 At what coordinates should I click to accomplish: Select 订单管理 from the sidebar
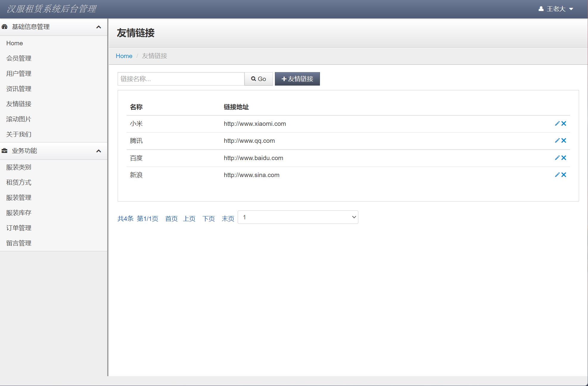[19, 228]
